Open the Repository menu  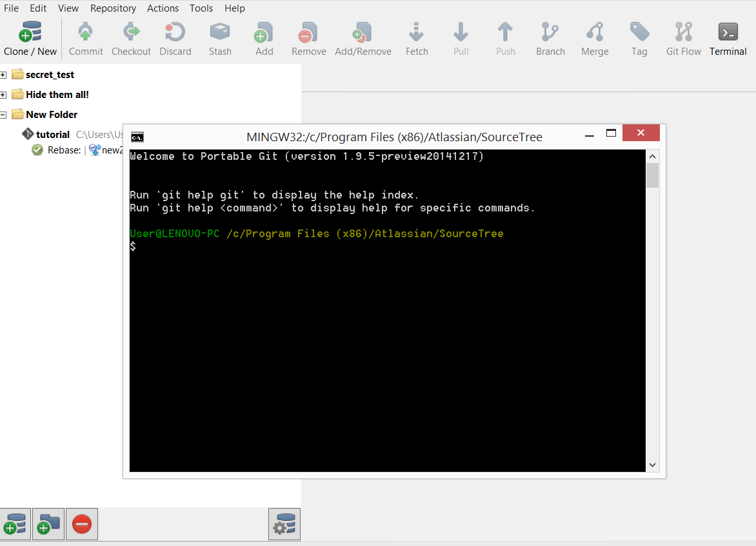tap(114, 8)
